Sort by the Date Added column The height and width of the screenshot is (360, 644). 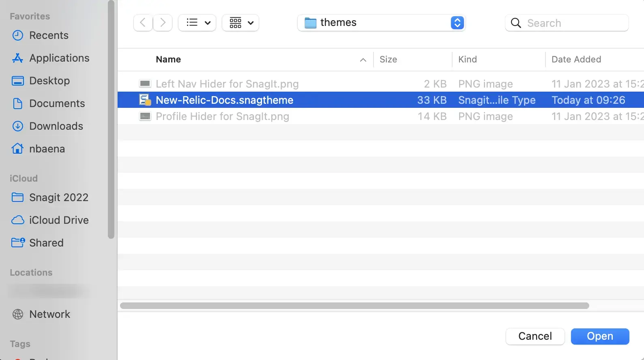tap(576, 60)
